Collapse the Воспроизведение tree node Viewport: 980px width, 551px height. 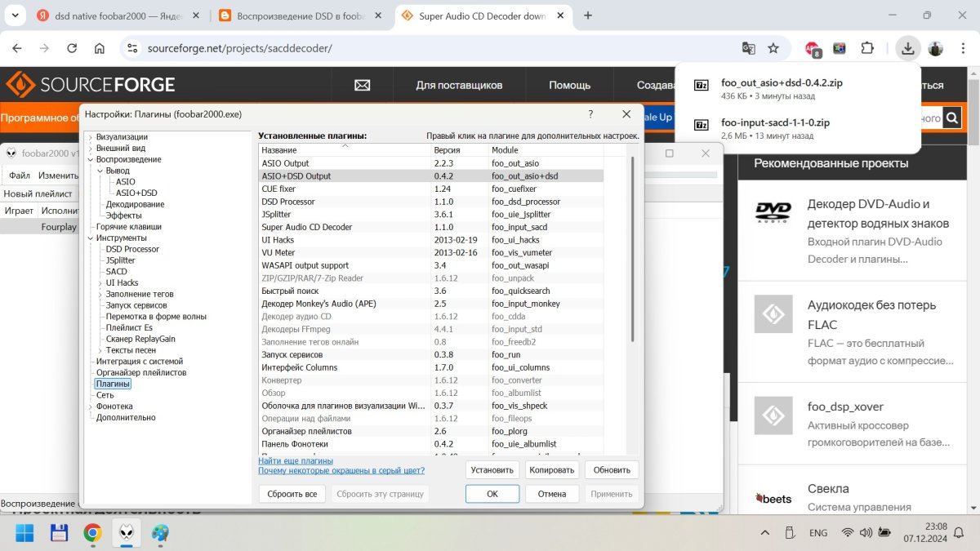point(91,159)
